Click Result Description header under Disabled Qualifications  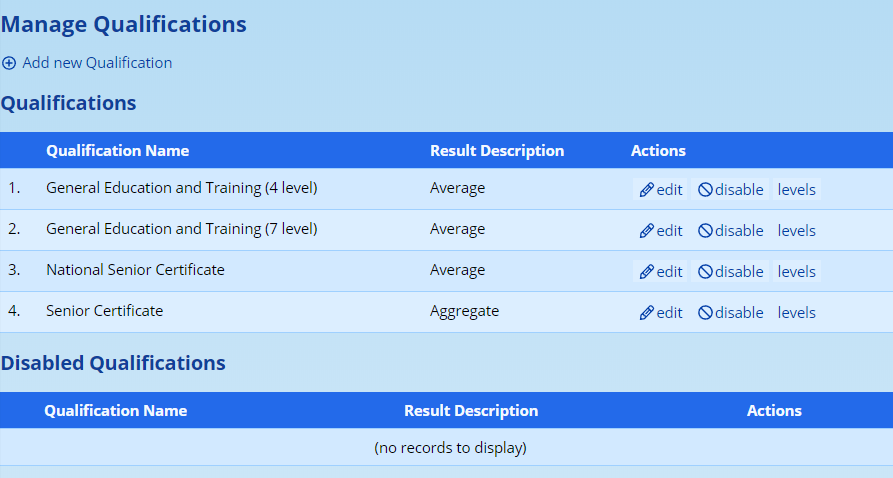(x=471, y=411)
